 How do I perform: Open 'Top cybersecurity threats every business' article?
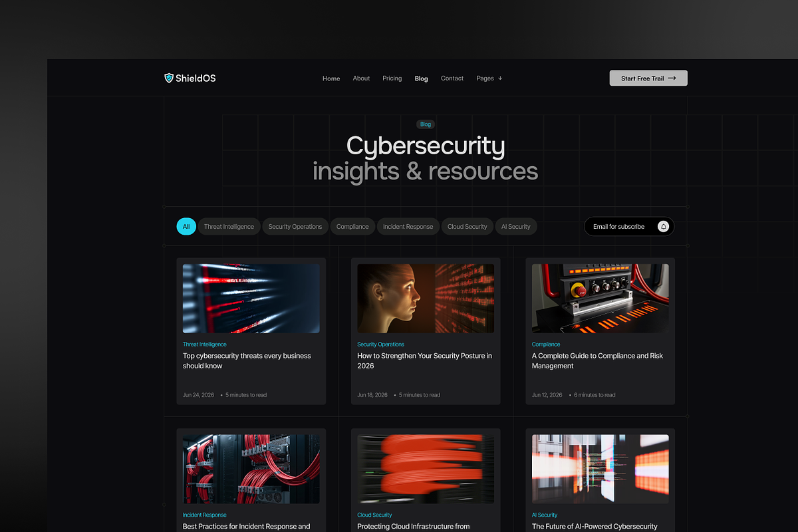coord(247,360)
